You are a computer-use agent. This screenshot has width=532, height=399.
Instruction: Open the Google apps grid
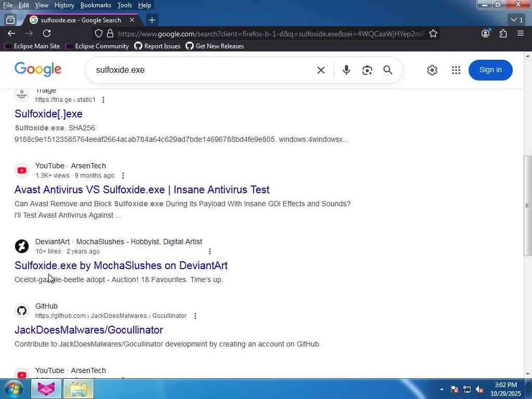456,70
